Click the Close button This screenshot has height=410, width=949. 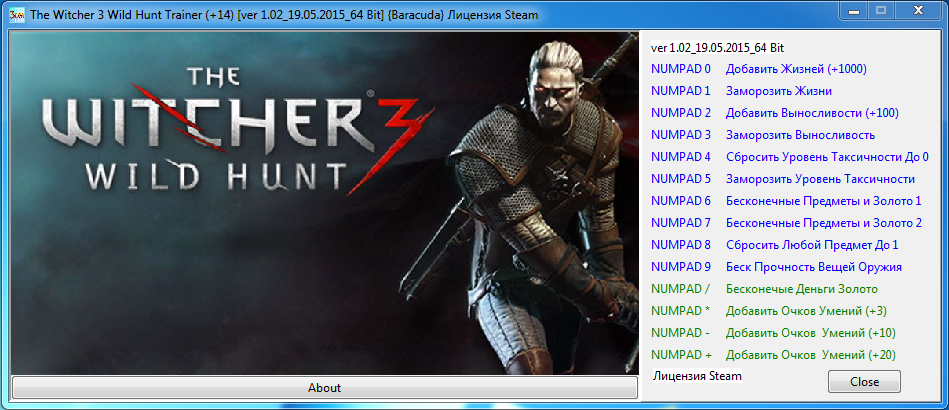pos(864,382)
